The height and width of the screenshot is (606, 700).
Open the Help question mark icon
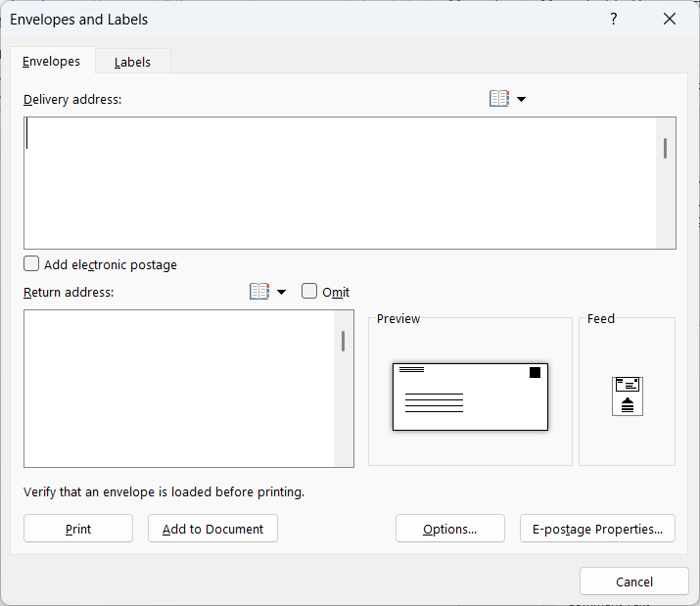click(x=614, y=19)
